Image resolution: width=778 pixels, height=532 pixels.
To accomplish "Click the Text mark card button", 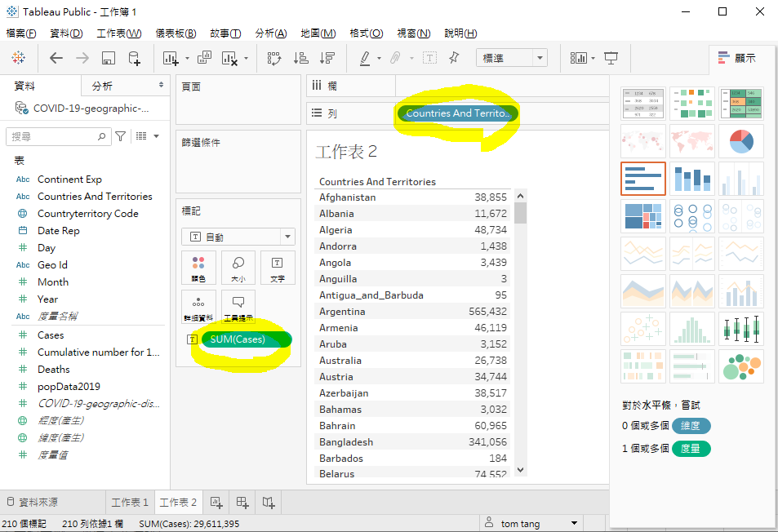I will [x=278, y=268].
